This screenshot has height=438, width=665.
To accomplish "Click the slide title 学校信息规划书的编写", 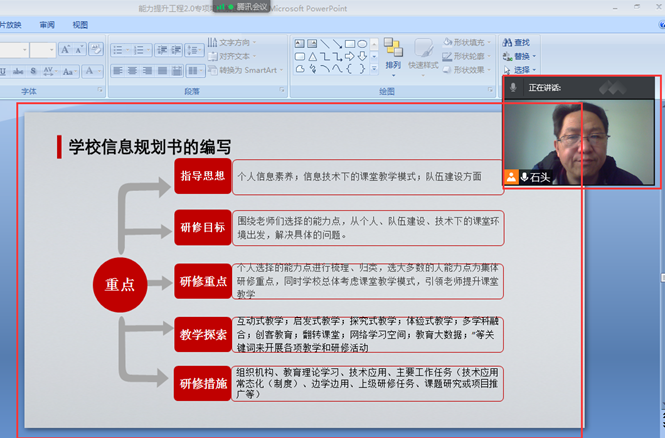I will pos(150,147).
